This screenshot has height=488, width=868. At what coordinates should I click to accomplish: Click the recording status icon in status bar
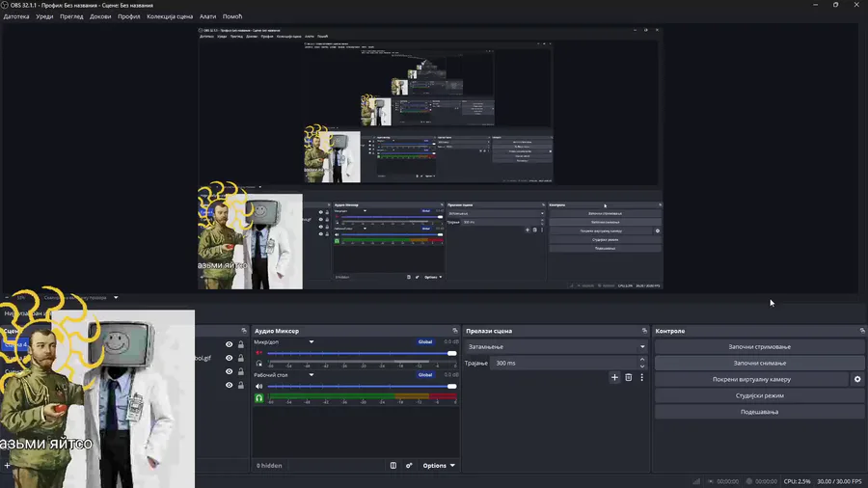(x=749, y=481)
